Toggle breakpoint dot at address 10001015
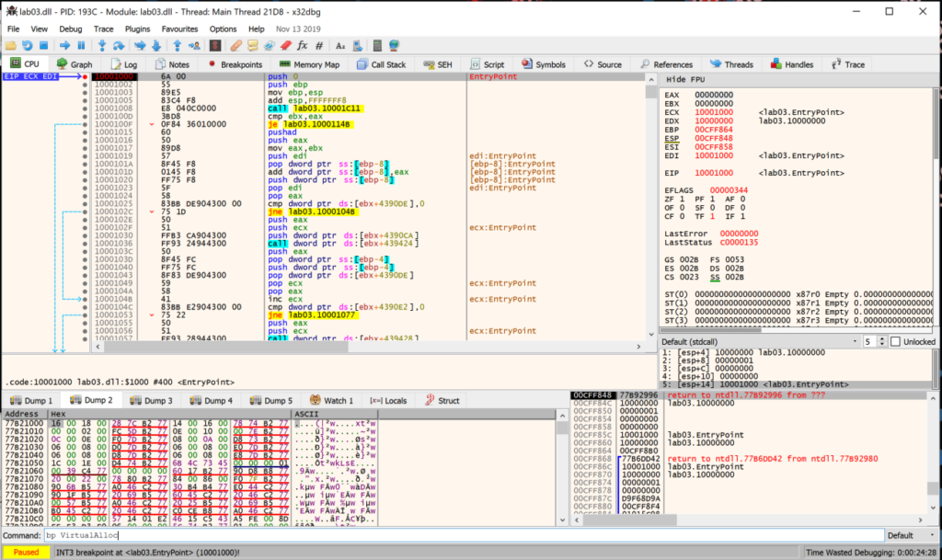Image resolution: width=942 pixels, height=560 pixels. [x=85, y=132]
